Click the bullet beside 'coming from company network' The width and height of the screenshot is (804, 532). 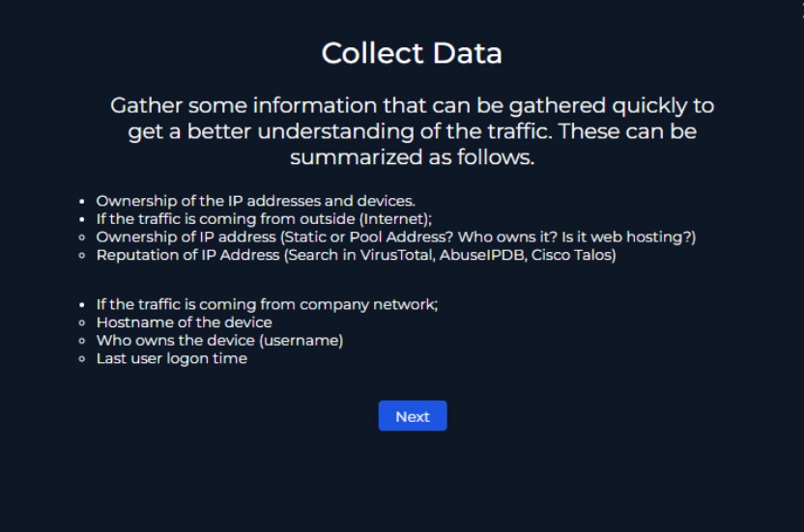[x=82, y=305]
